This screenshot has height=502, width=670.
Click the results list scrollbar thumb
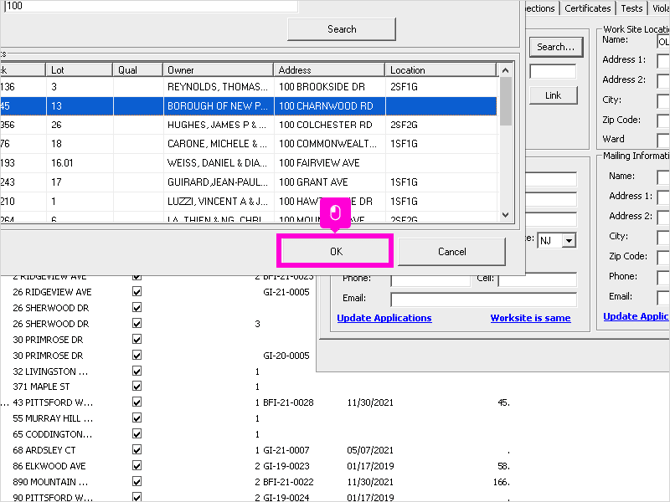(x=505, y=101)
